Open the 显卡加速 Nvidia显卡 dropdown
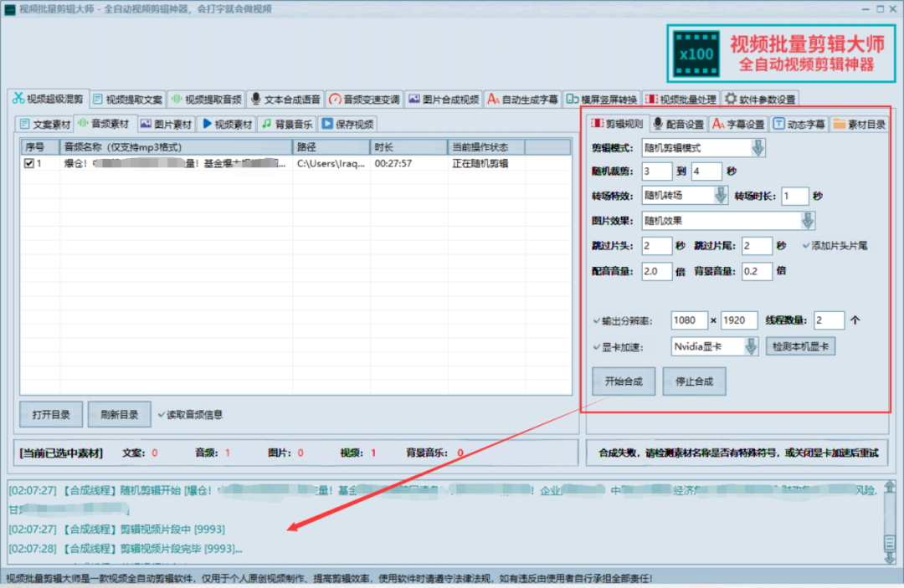904x588 pixels. click(751, 346)
